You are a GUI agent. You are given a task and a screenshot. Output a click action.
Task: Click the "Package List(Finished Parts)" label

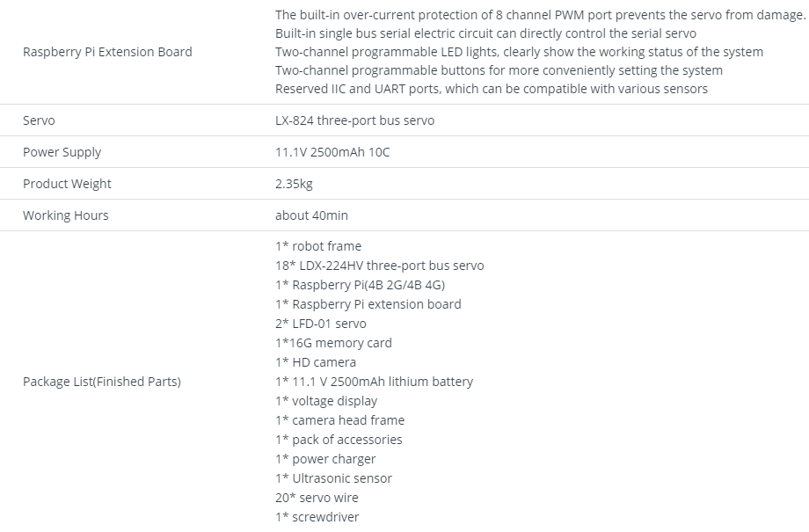click(102, 382)
